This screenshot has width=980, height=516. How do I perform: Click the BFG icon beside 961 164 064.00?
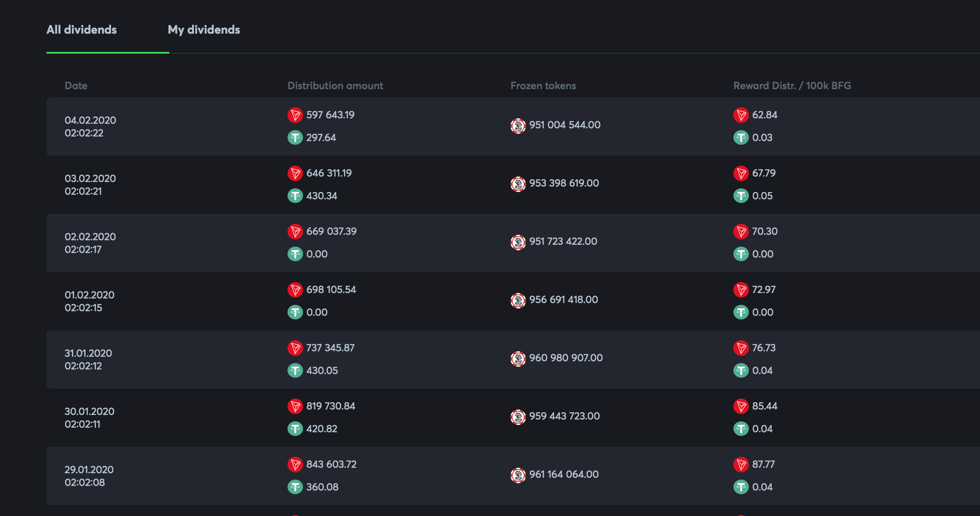pos(518,475)
